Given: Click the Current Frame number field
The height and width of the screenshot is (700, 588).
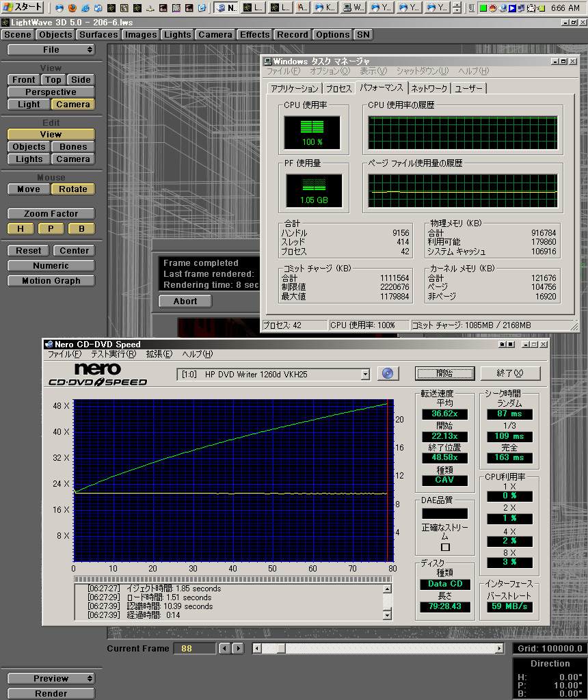Looking at the screenshot, I should point(193,648).
